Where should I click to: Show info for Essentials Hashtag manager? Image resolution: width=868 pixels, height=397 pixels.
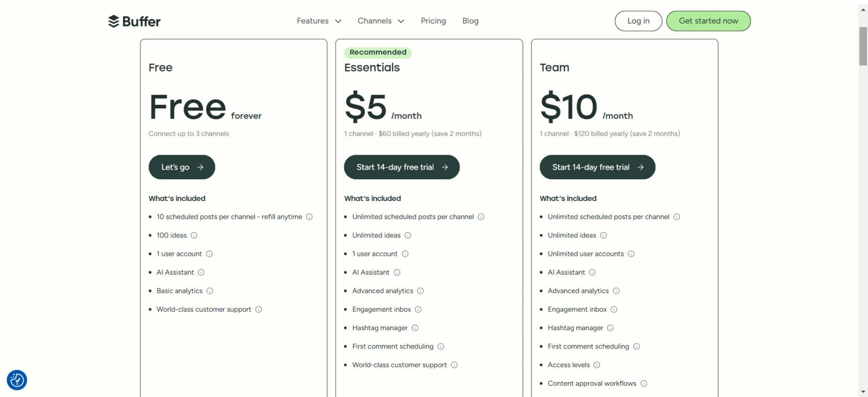tap(415, 328)
